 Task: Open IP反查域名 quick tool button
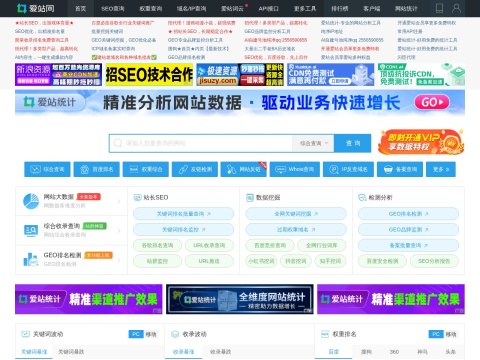coord(348,169)
